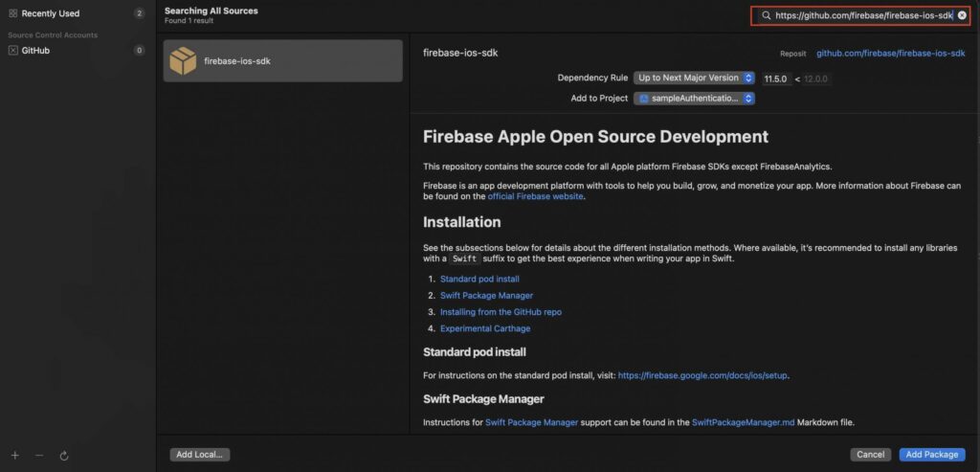Open the Add to Project dropdown
The height and width of the screenshot is (472, 980).
pyautogui.click(x=695, y=99)
